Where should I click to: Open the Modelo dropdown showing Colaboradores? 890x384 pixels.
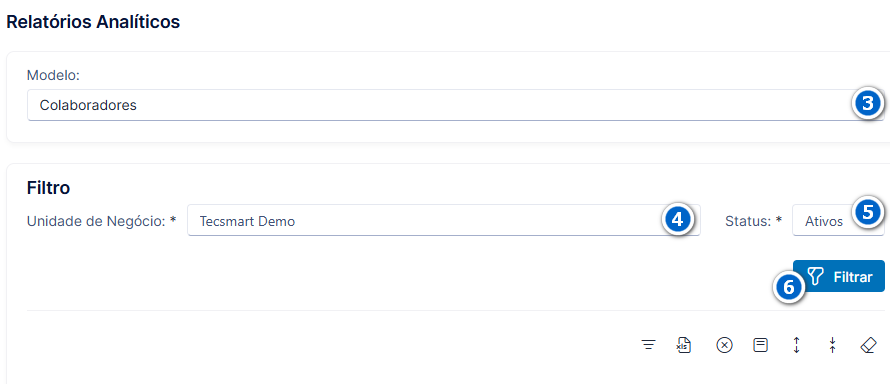coord(455,105)
